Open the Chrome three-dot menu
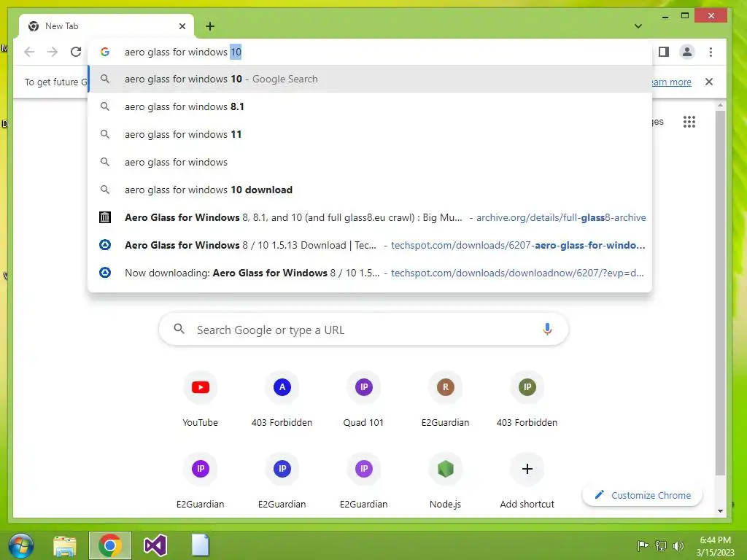The height and width of the screenshot is (560, 747). coord(711,52)
